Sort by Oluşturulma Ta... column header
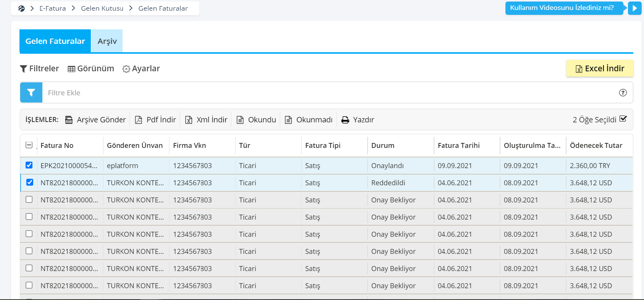The height and width of the screenshot is (300, 644). coord(532,145)
